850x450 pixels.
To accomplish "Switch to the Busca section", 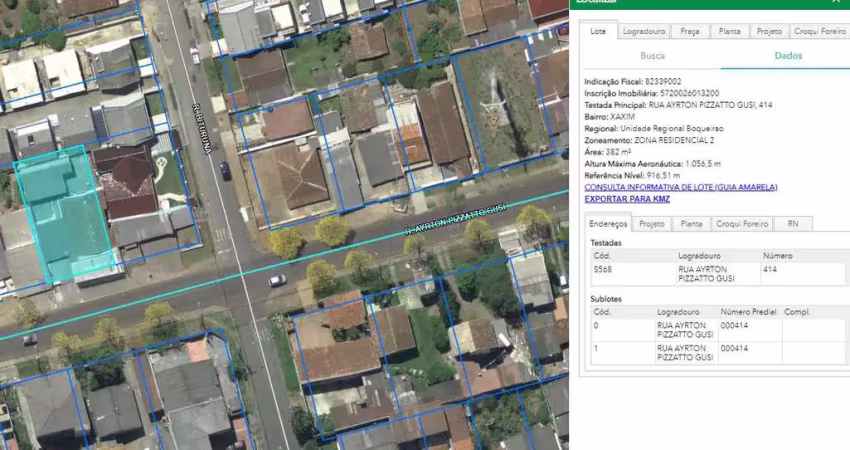I will (652, 56).
